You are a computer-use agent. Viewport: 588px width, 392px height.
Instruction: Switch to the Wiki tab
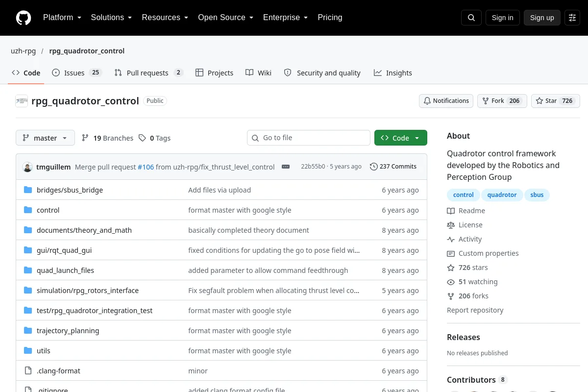pyautogui.click(x=258, y=73)
